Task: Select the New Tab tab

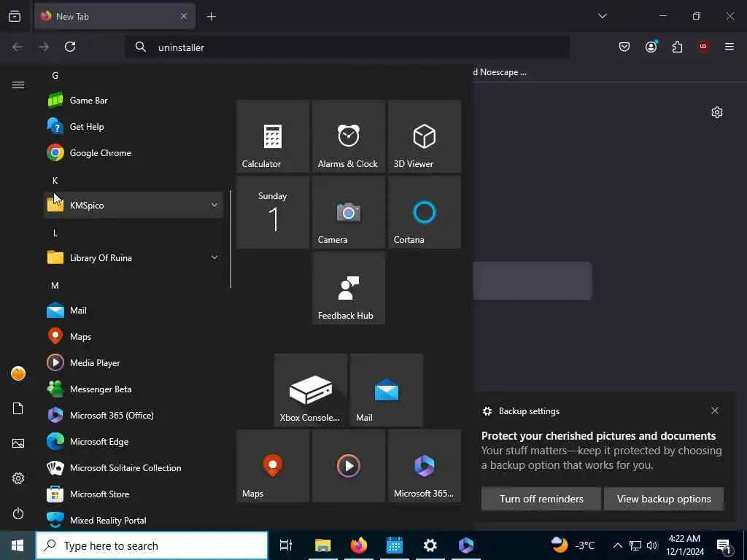Action: pyautogui.click(x=115, y=16)
